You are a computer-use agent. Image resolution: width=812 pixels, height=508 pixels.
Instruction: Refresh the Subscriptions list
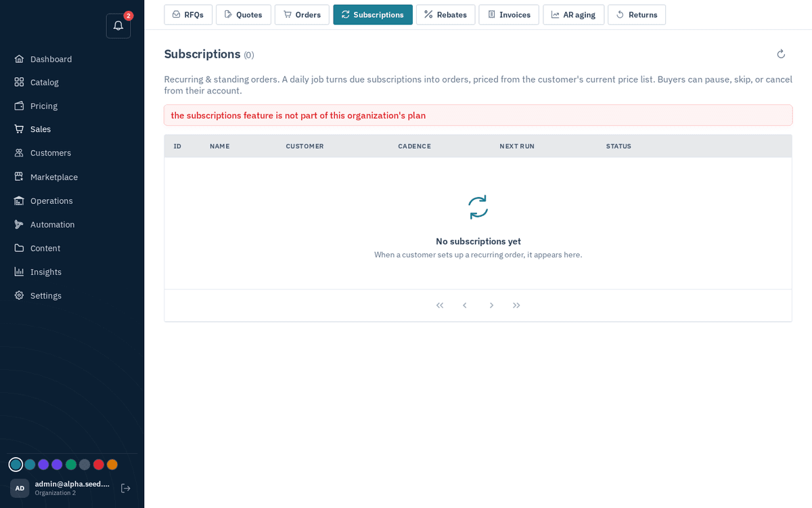click(781, 54)
